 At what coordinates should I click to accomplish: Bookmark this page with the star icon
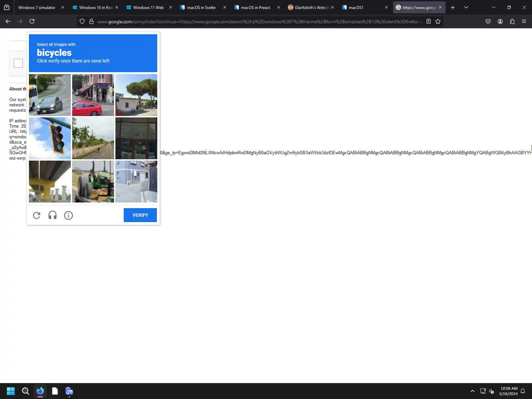pyautogui.click(x=438, y=21)
